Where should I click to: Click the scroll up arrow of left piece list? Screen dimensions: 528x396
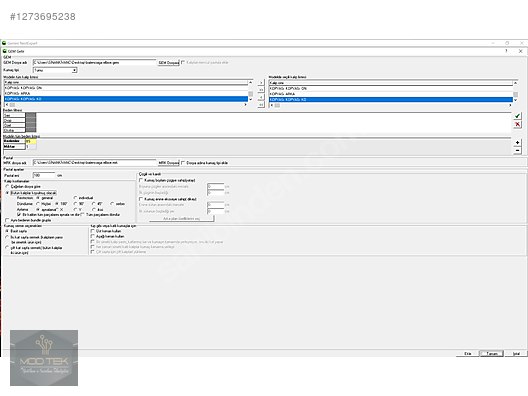[x=251, y=82]
